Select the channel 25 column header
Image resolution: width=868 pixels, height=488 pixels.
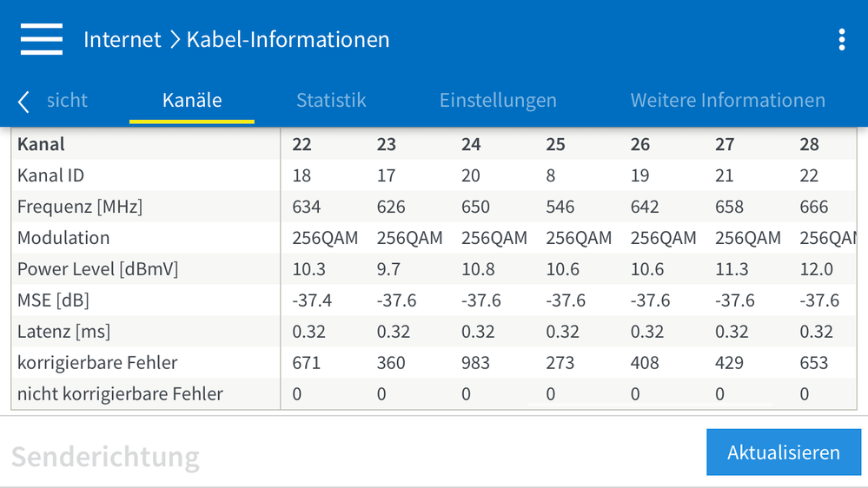click(x=555, y=144)
